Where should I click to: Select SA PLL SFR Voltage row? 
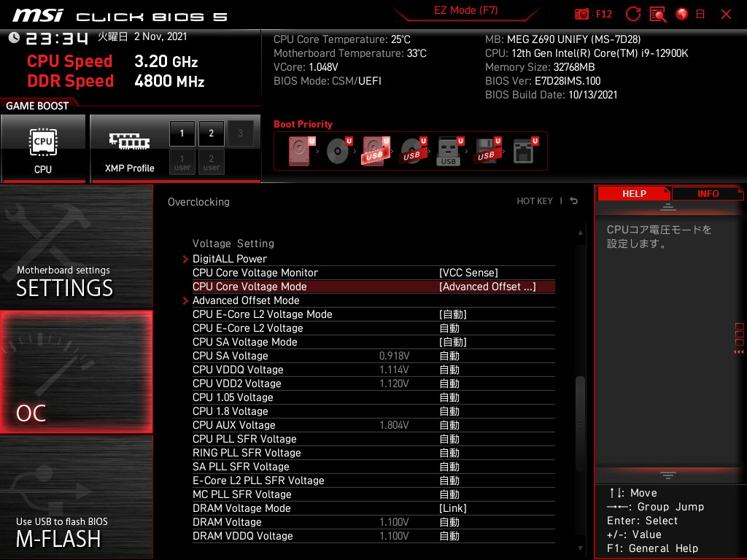pos(373,466)
